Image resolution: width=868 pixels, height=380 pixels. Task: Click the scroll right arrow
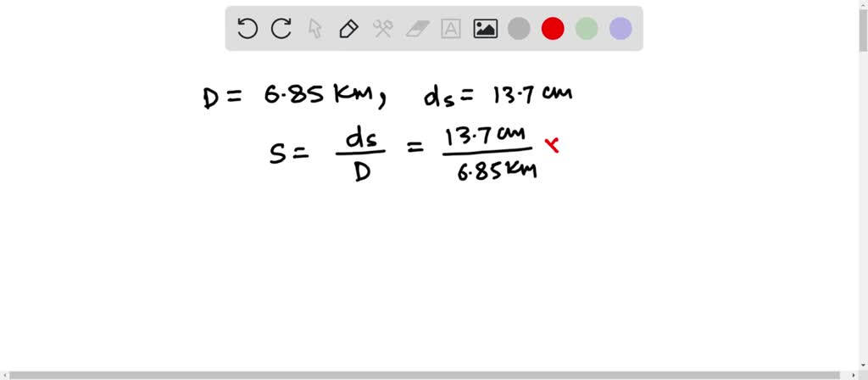(854, 375)
